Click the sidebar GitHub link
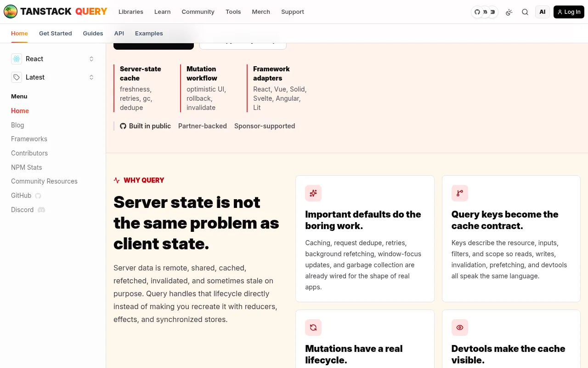 point(26,195)
